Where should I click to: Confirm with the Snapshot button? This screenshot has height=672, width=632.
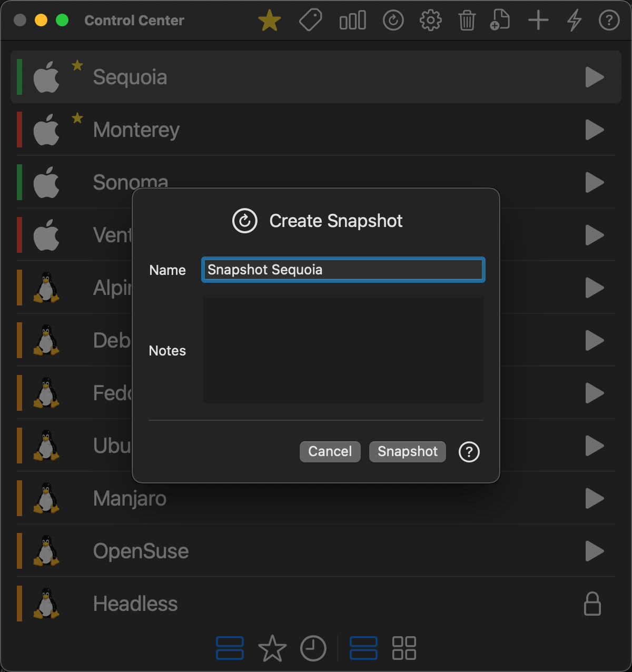click(x=407, y=451)
